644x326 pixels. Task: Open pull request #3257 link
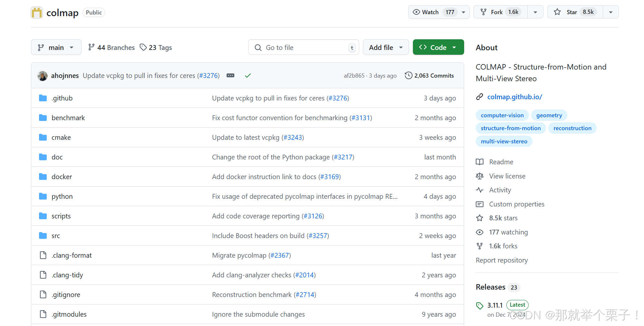pos(318,236)
